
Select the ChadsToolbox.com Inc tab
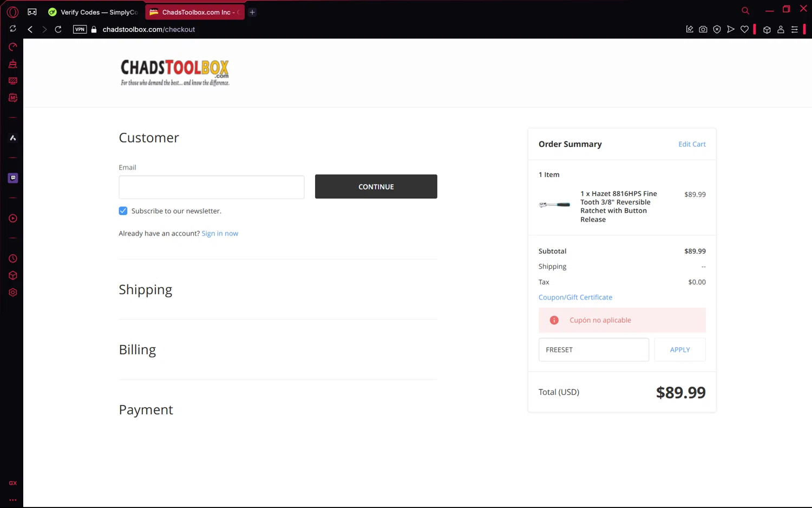point(195,12)
